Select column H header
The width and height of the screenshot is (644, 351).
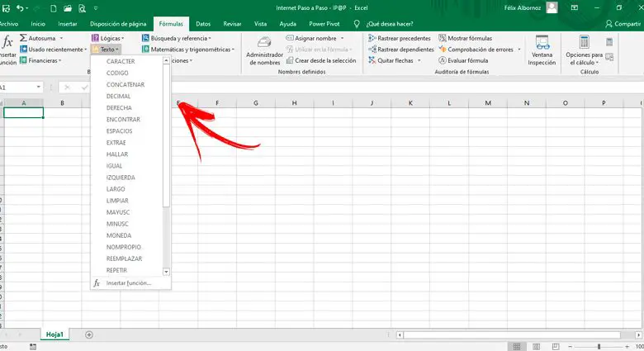point(294,102)
